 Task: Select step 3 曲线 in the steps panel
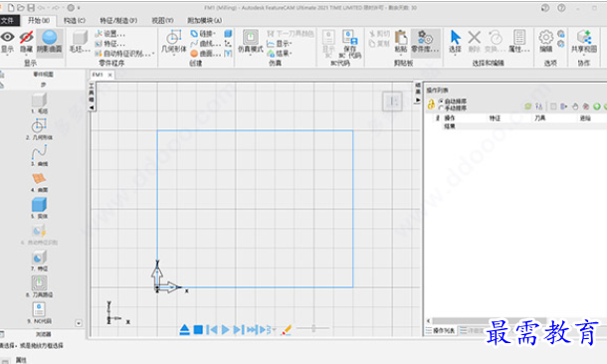coord(39,155)
